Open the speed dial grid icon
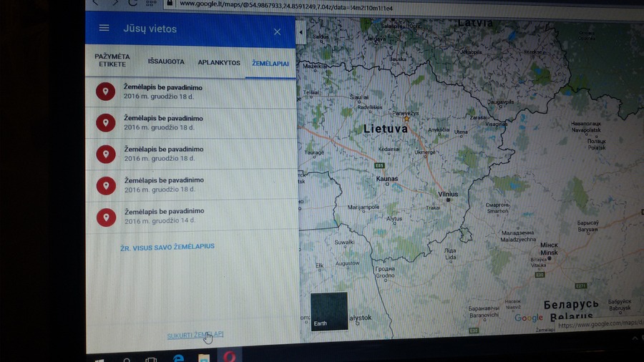This screenshot has width=644, height=362. [151, 4]
